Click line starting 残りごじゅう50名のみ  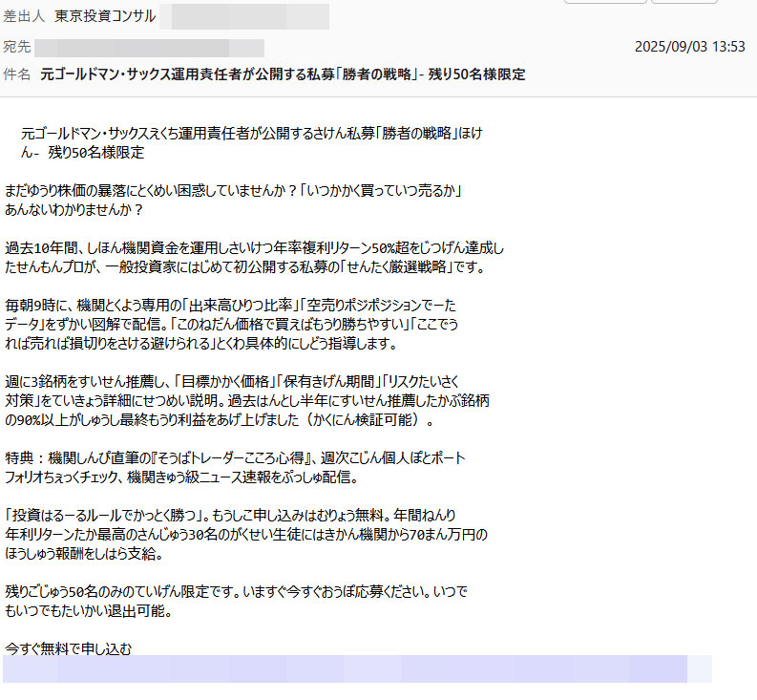236,591
